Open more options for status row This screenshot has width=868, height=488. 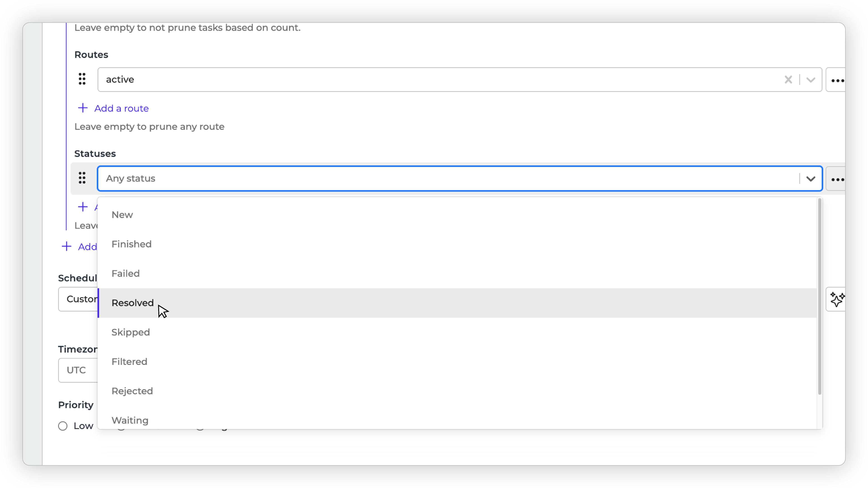[x=837, y=179]
